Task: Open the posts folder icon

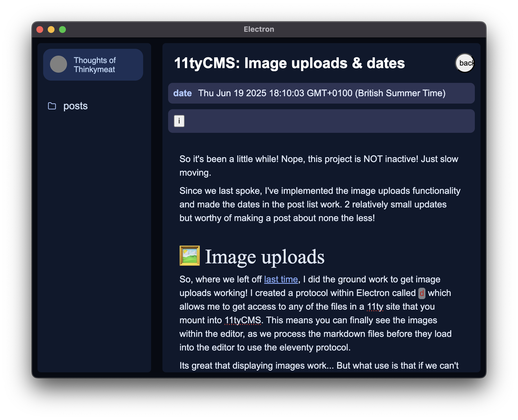Action: coord(52,106)
